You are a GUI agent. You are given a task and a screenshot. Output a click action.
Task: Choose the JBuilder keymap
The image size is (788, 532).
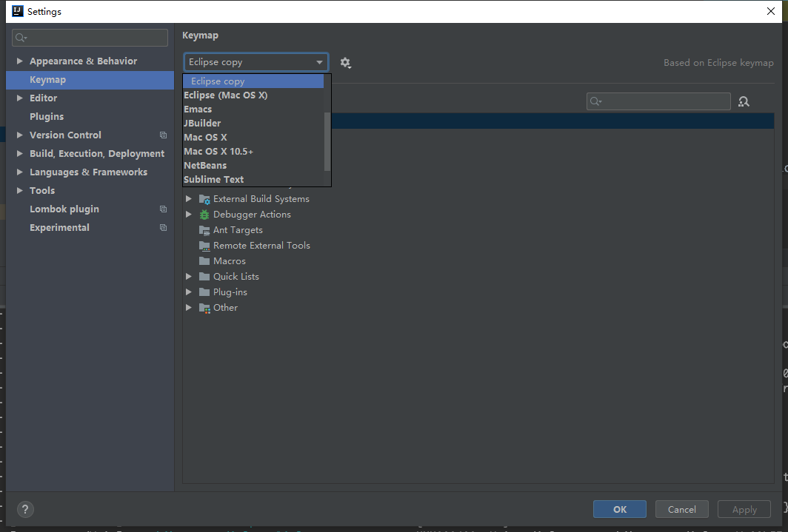click(253, 124)
